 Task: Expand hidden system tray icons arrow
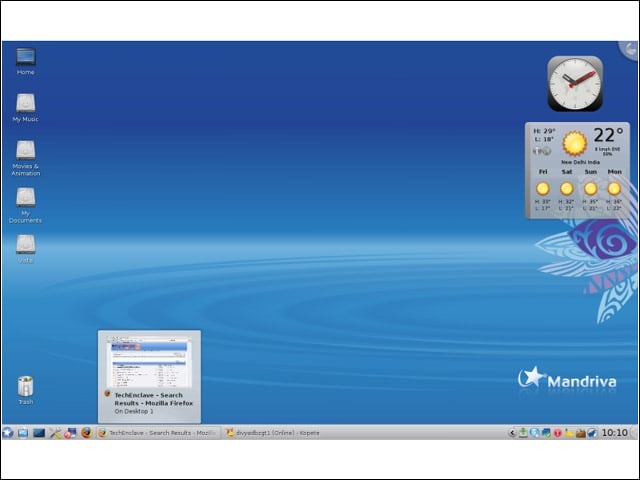512,433
